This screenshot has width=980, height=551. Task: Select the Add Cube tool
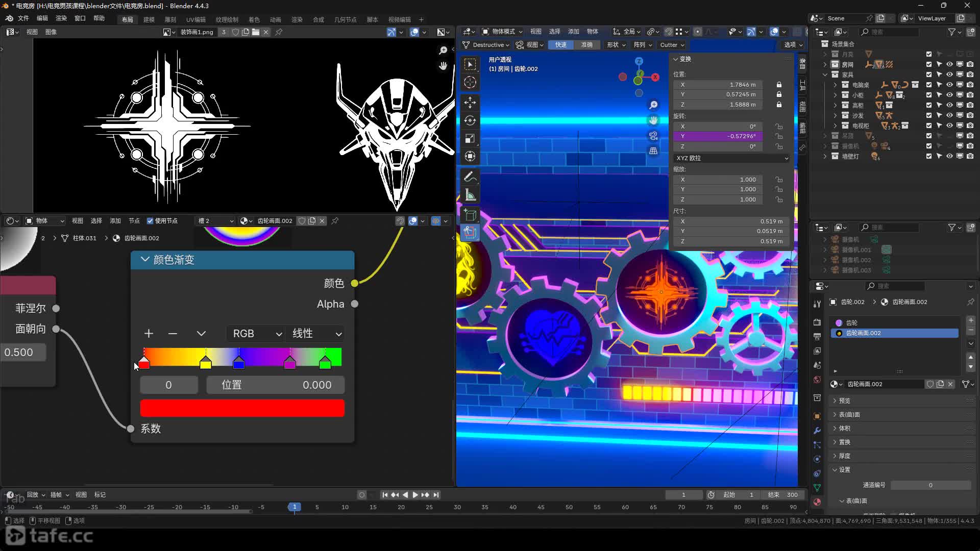tap(470, 215)
